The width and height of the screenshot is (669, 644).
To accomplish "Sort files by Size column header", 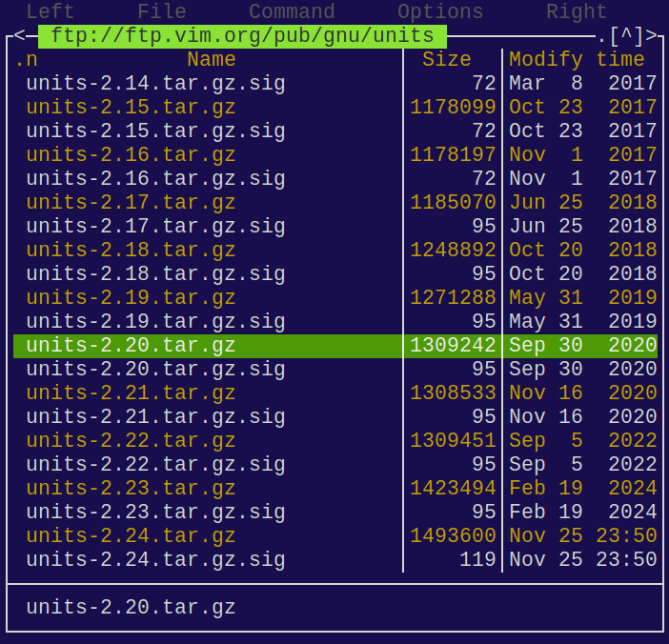I will point(446,60).
